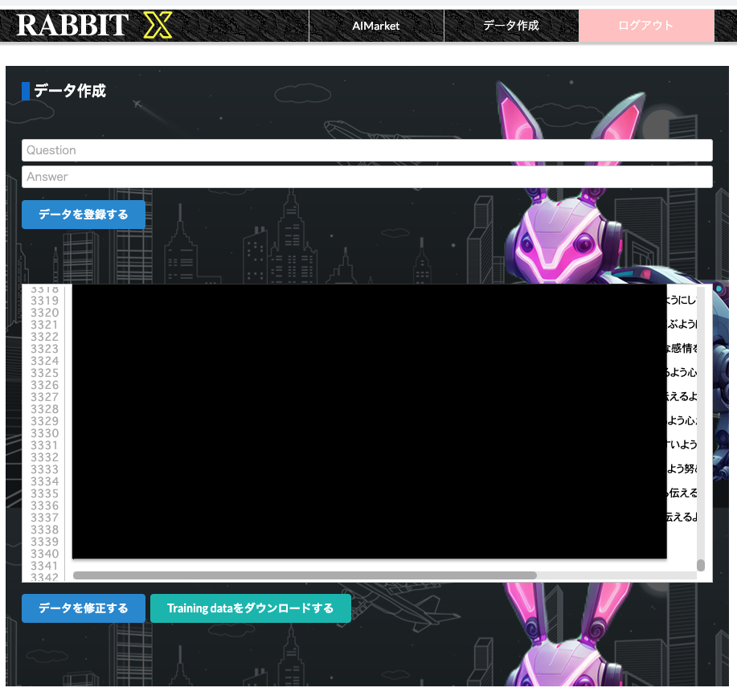
Task: Click the horizontal scrollbar thumb in editor
Action: pyautogui.click(x=305, y=575)
